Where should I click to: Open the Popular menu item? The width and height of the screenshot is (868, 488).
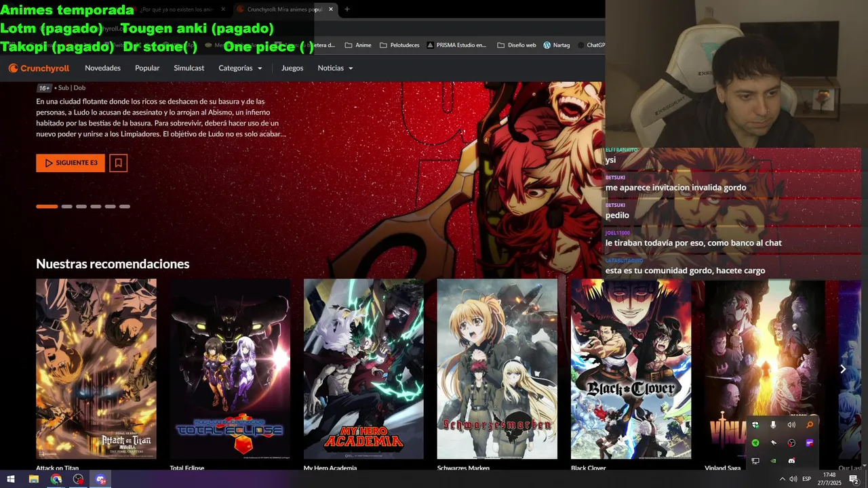pyautogui.click(x=147, y=68)
